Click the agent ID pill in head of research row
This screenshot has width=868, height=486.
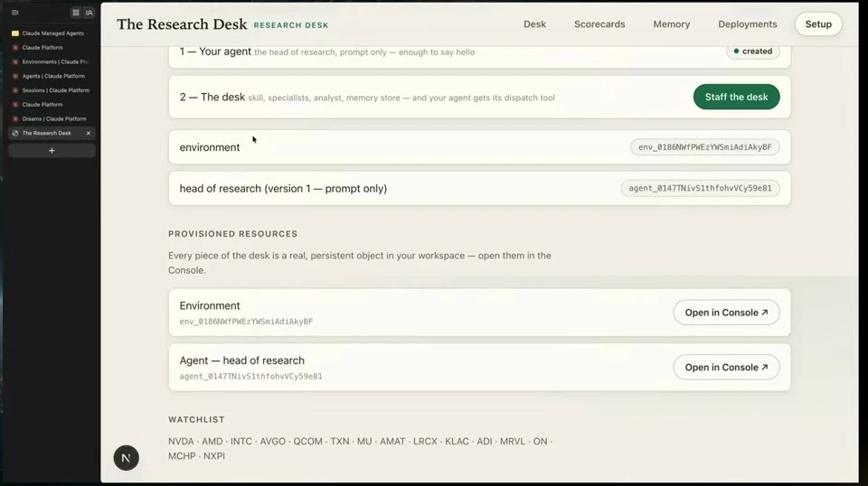(700, 188)
